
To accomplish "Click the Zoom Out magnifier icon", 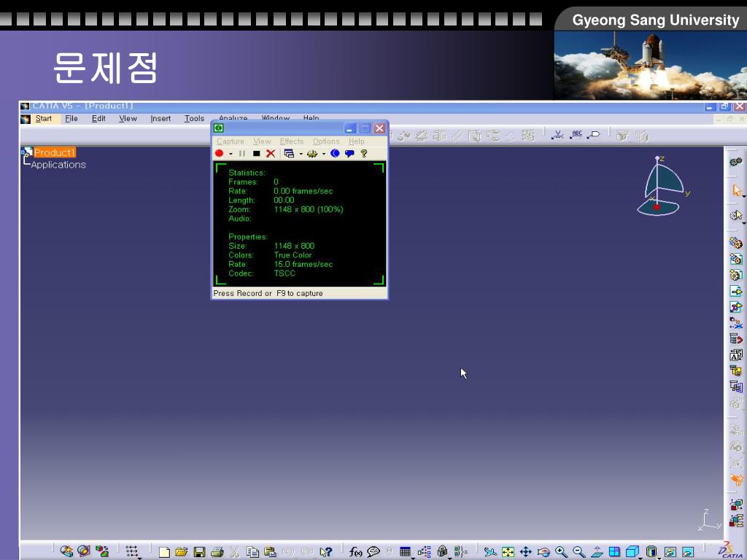I will (x=578, y=551).
